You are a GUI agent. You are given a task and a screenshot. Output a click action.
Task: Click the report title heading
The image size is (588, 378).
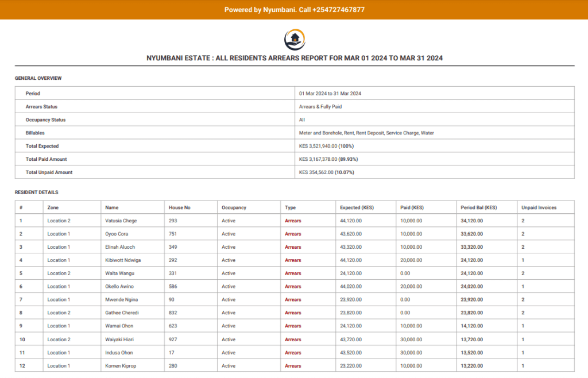294,58
